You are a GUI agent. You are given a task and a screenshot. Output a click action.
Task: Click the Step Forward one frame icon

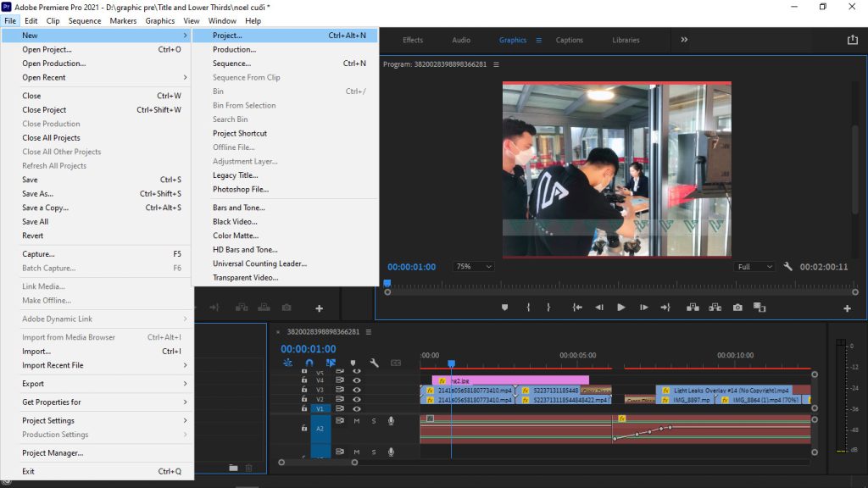coord(643,308)
